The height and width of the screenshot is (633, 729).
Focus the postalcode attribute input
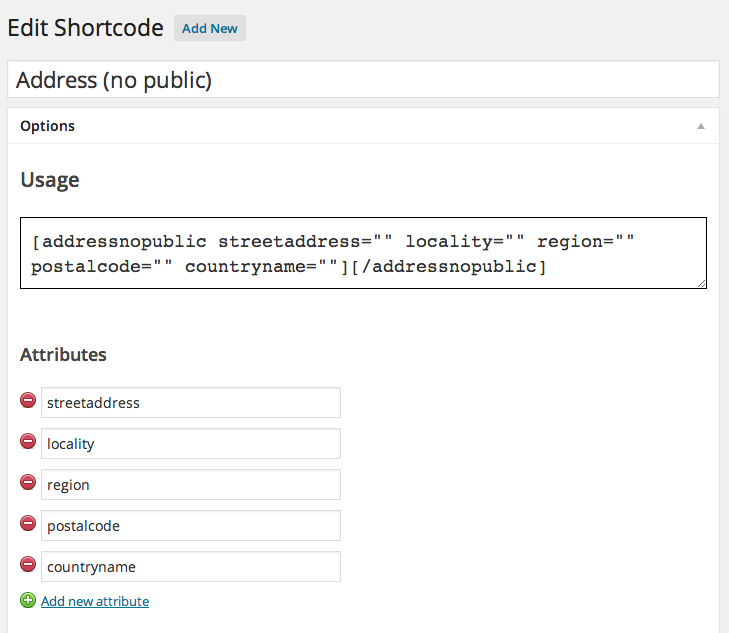pyautogui.click(x=190, y=526)
